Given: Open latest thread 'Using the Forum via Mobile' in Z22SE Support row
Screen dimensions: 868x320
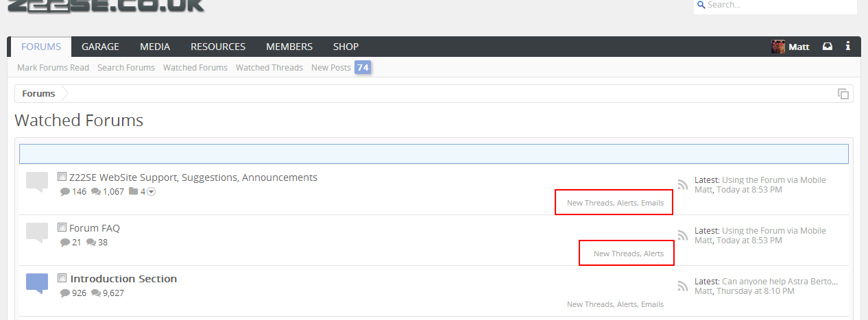Looking at the screenshot, I should click(774, 180).
